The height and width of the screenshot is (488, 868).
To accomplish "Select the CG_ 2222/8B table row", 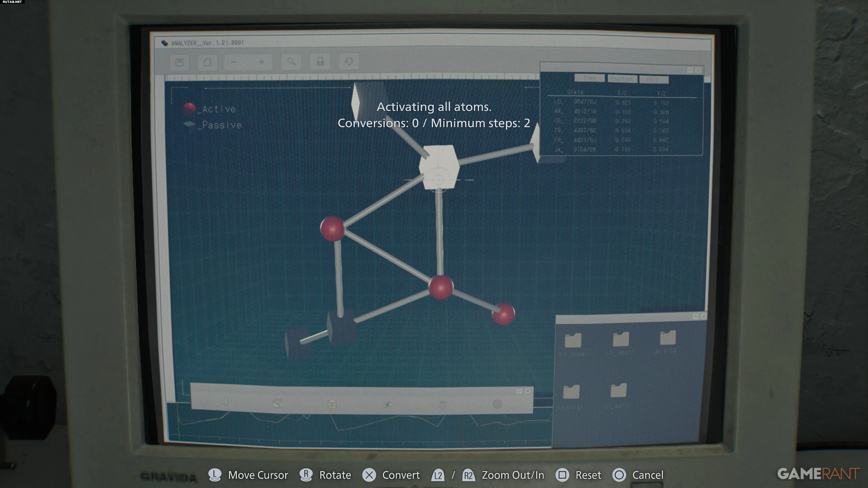I will tap(585, 121).
